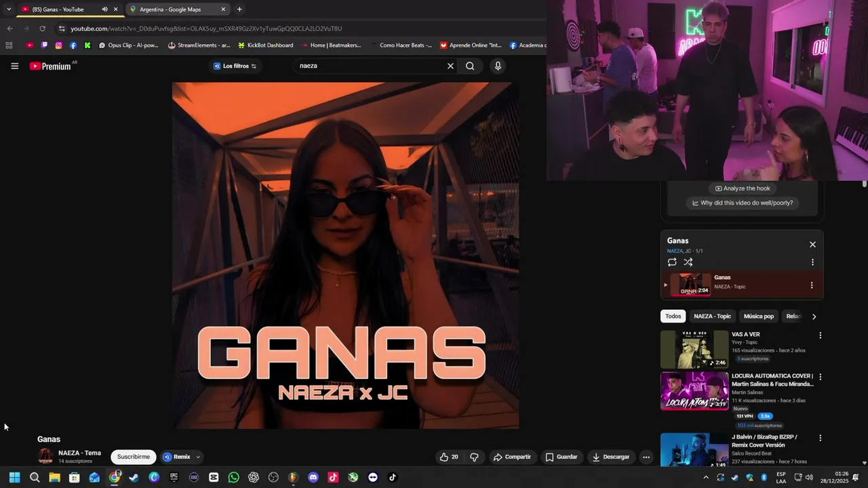
Task: Show hidden system tray icons
Action: [x=706, y=477]
